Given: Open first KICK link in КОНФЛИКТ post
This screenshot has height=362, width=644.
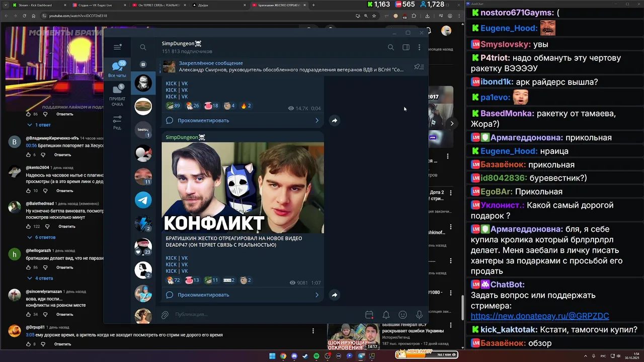Looking at the screenshot, I should (171, 258).
